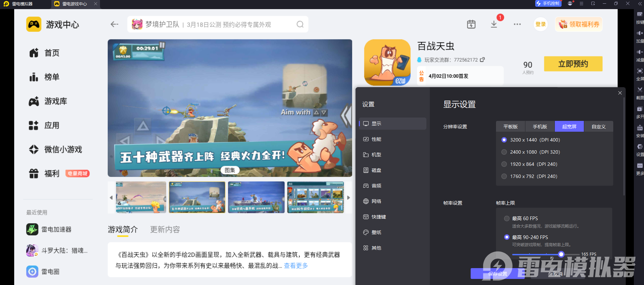Open 快捷键 shortcut settings

[393, 217]
